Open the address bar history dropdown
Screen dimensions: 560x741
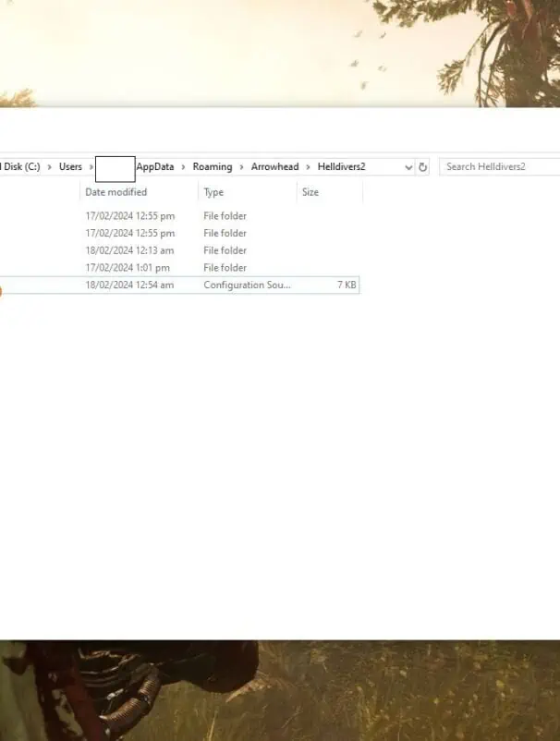[x=408, y=167]
